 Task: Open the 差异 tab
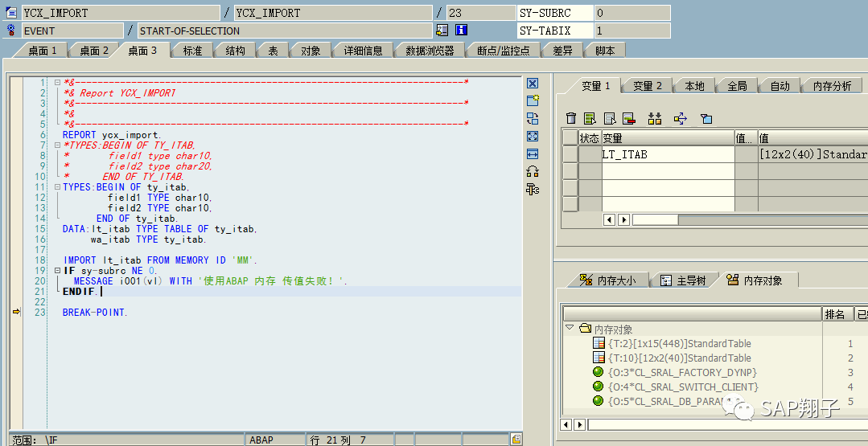coord(562,51)
